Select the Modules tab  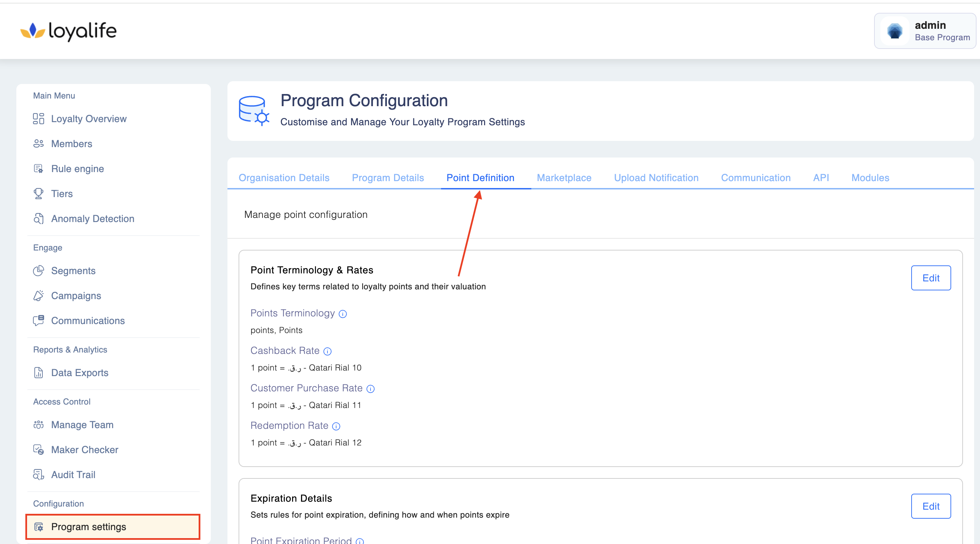pos(870,178)
